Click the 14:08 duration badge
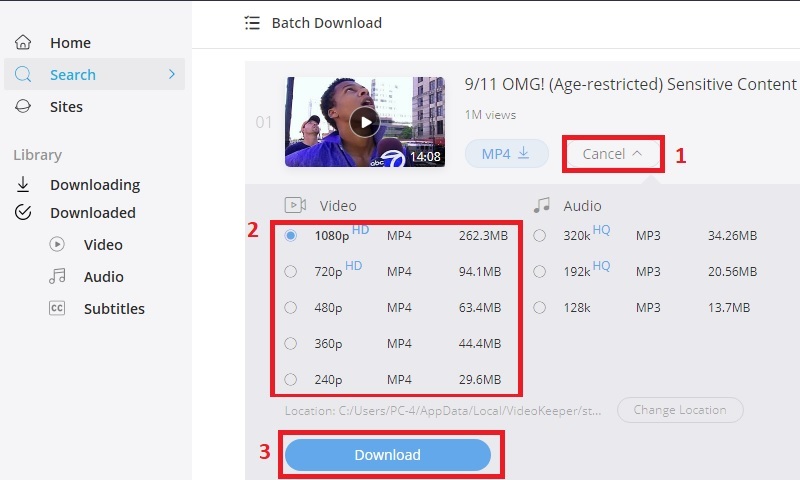Screen dimensions: 800x480 (x=425, y=157)
